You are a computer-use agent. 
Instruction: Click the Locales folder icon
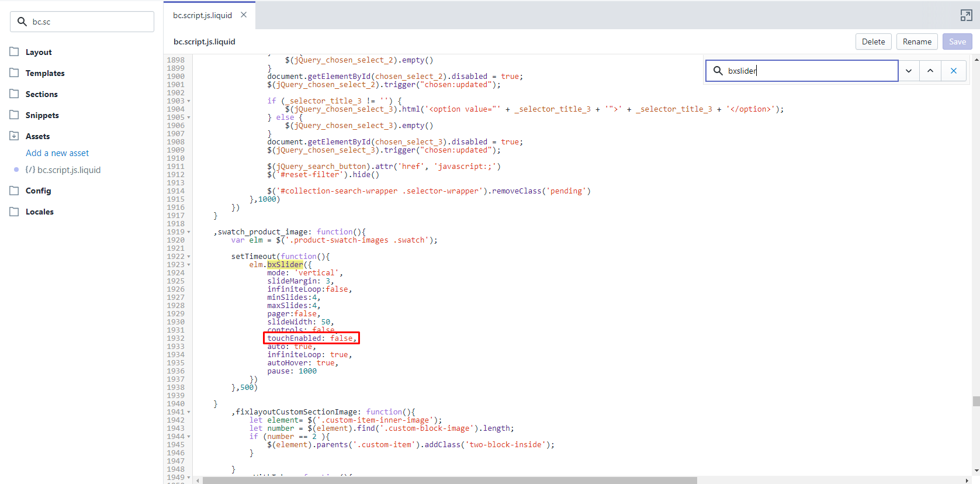tap(14, 211)
